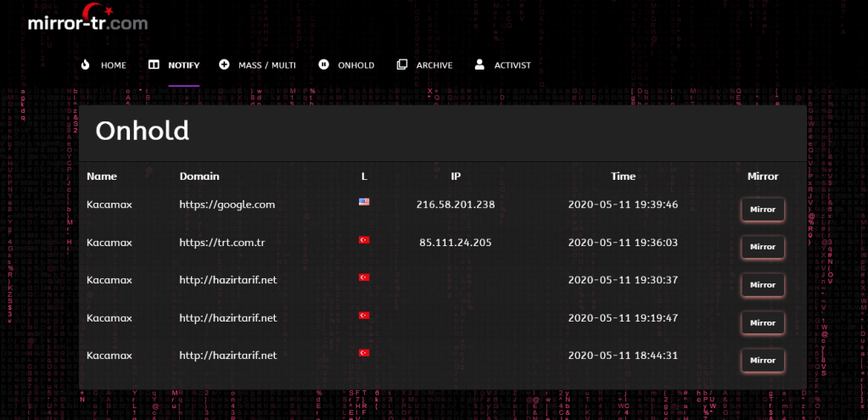Switch to the Archive page
The width and height of the screenshot is (868, 420).
point(434,65)
